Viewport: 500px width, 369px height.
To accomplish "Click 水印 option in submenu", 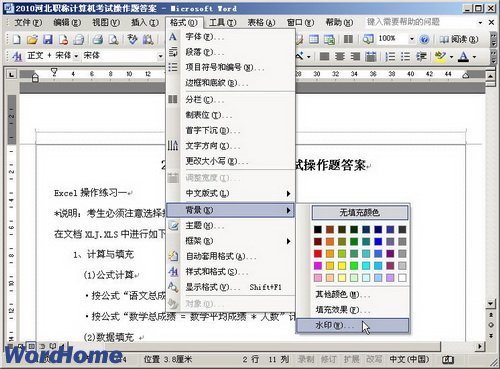I will (x=352, y=325).
